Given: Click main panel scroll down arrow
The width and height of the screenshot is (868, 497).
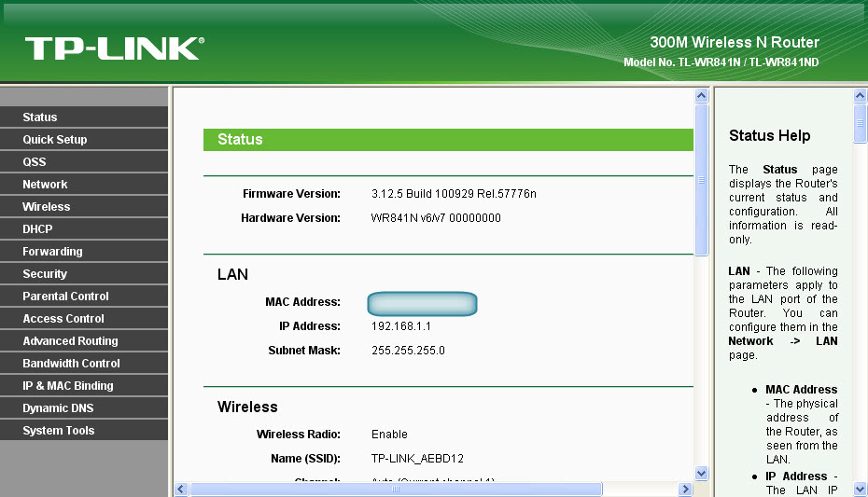Looking at the screenshot, I should (x=702, y=474).
